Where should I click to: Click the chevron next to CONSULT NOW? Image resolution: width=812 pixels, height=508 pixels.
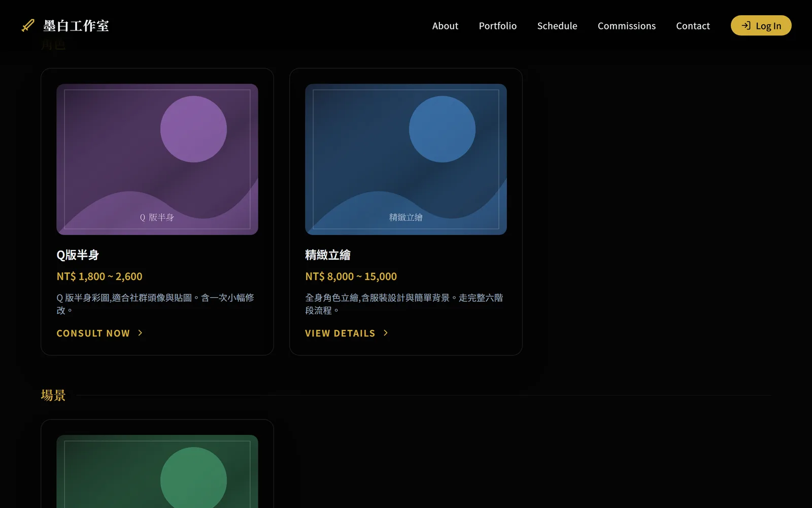(140, 333)
